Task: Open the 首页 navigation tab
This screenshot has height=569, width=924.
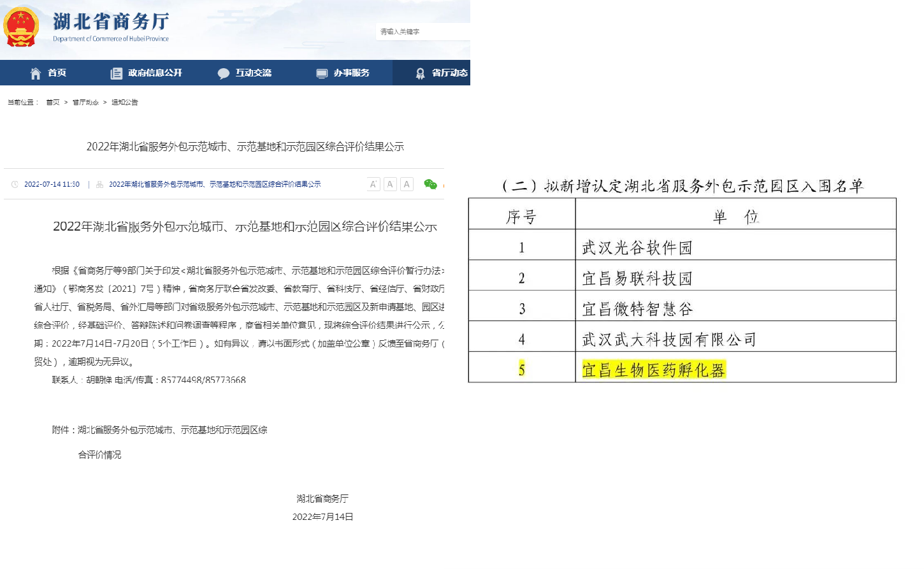Action: [57, 73]
